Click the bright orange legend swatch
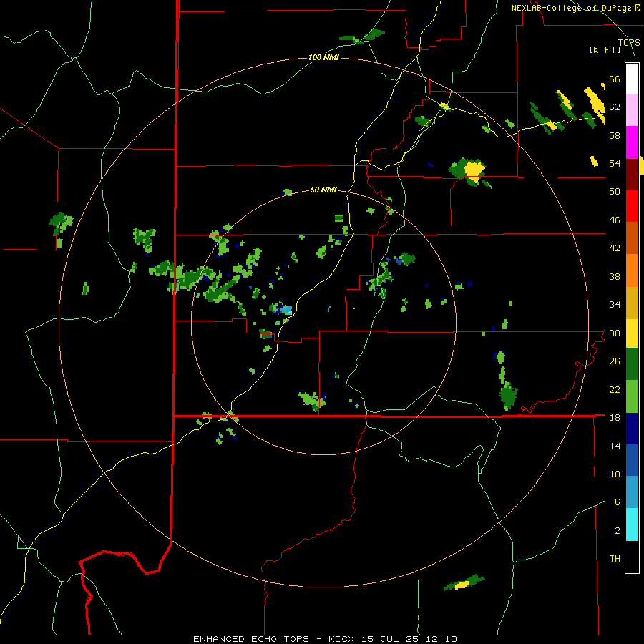This screenshot has height=644, width=644. point(632,270)
